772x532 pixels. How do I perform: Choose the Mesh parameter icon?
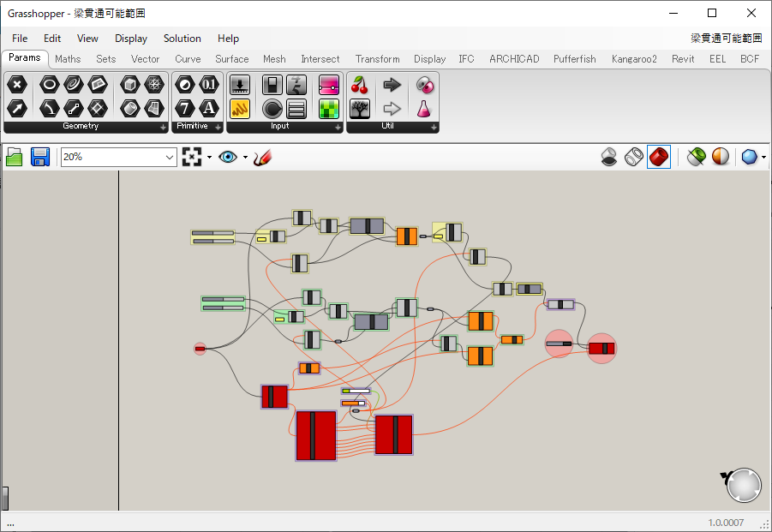pyautogui.click(x=154, y=85)
